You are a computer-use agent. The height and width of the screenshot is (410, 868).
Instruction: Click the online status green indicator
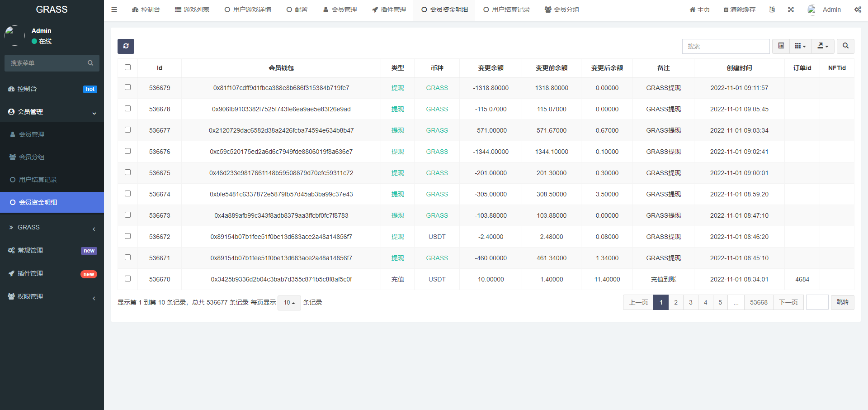pos(35,41)
